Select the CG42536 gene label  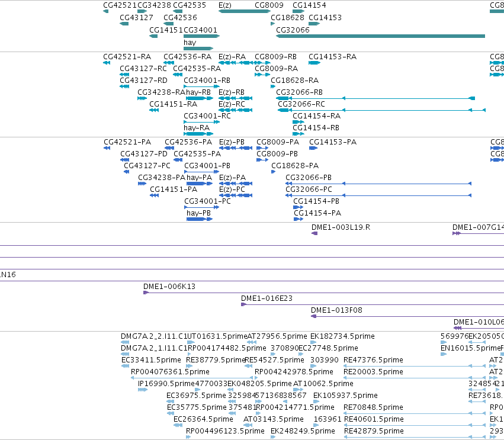(180, 17)
